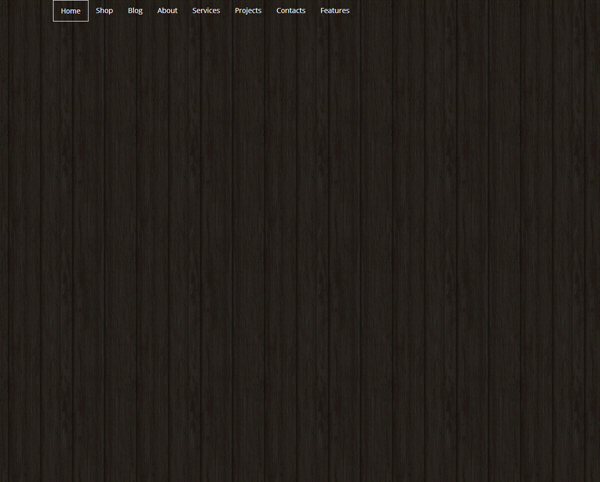
Task: Click the Home menu item
Action: 70,11
